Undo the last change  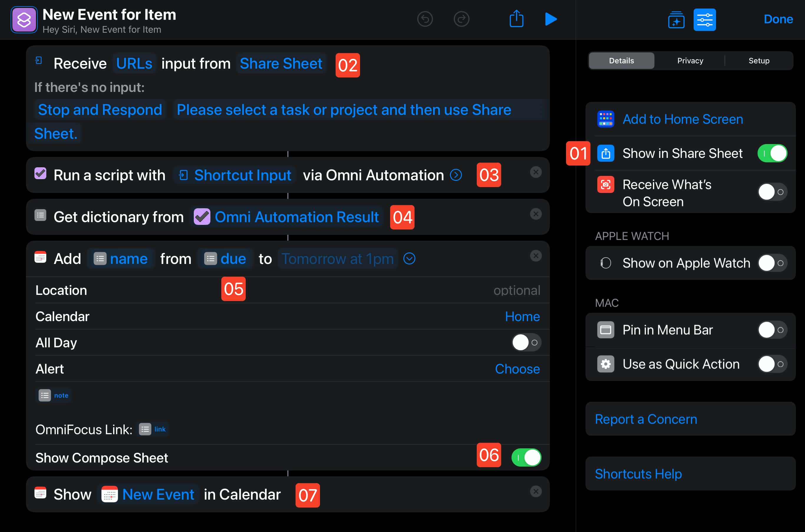[425, 19]
